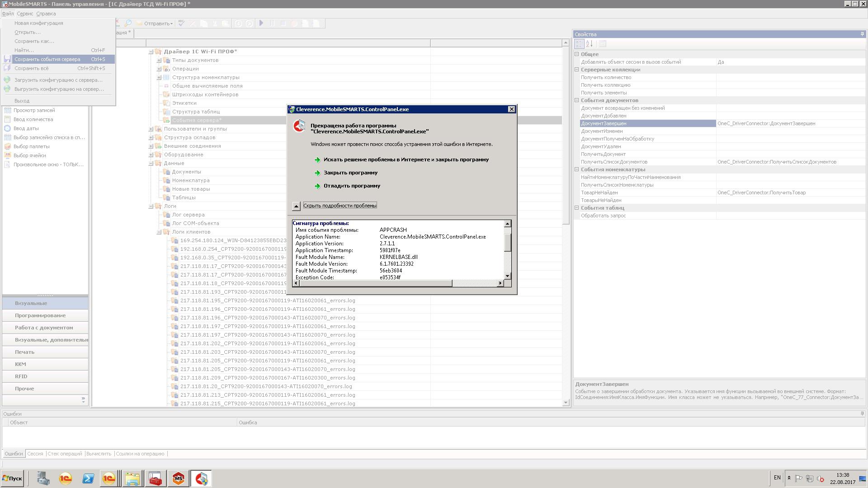Collapse the 'Логи клиентов' tree node
The width and height of the screenshot is (868, 488).
click(159, 232)
